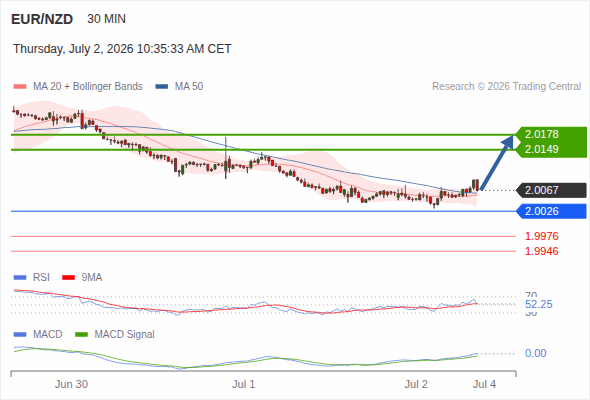Click the MACD blue legend swatch
Viewport: 590px width, 400px height.
[20, 335]
